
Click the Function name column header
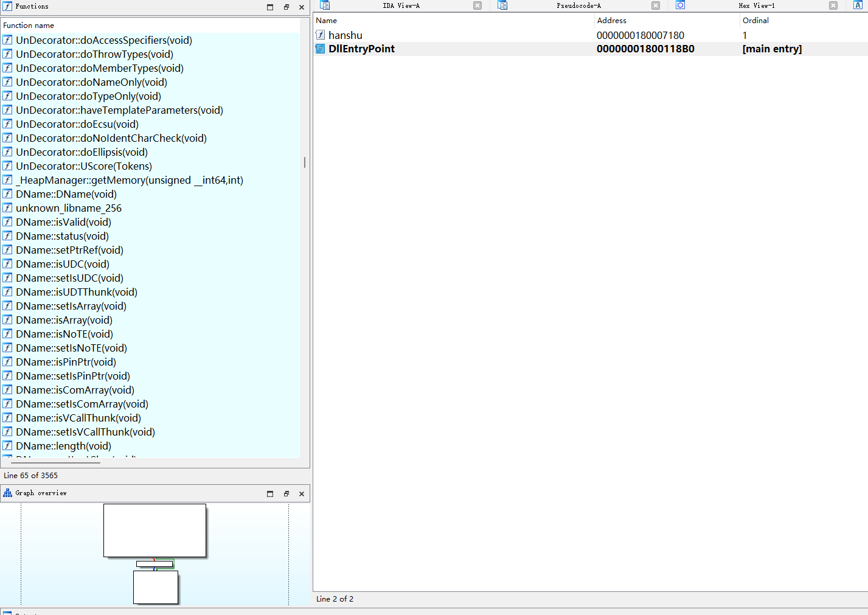coord(29,26)
